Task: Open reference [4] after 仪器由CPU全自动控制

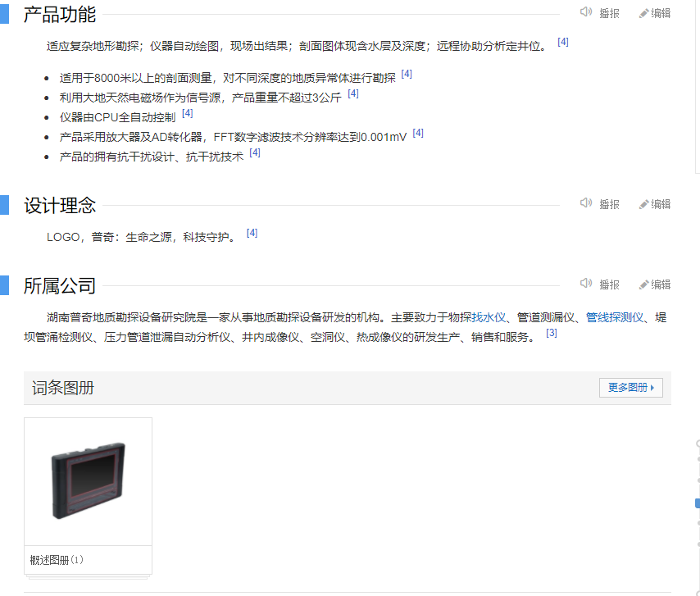Action: 188,113
